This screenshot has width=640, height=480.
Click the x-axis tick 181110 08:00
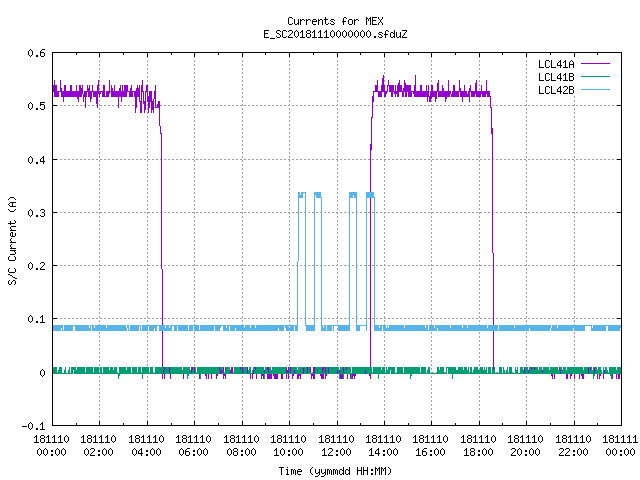point(241,446)
